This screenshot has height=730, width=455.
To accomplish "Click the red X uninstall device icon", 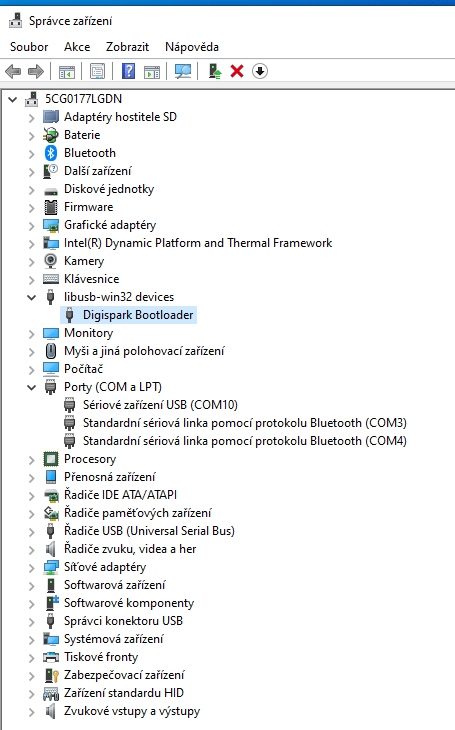I will 237,71.
